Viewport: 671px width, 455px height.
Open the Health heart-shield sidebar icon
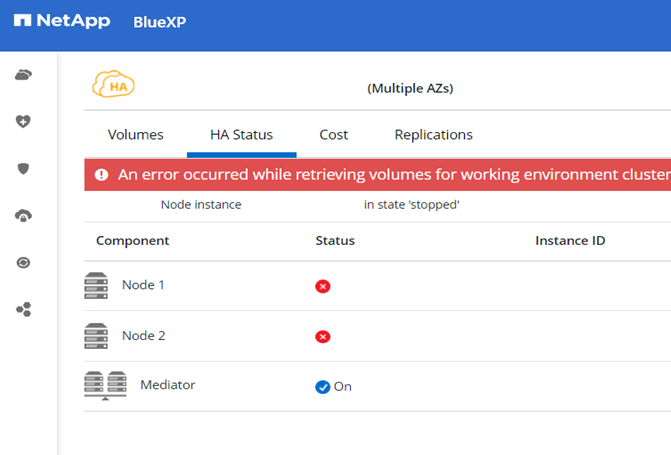pos(24,121)
